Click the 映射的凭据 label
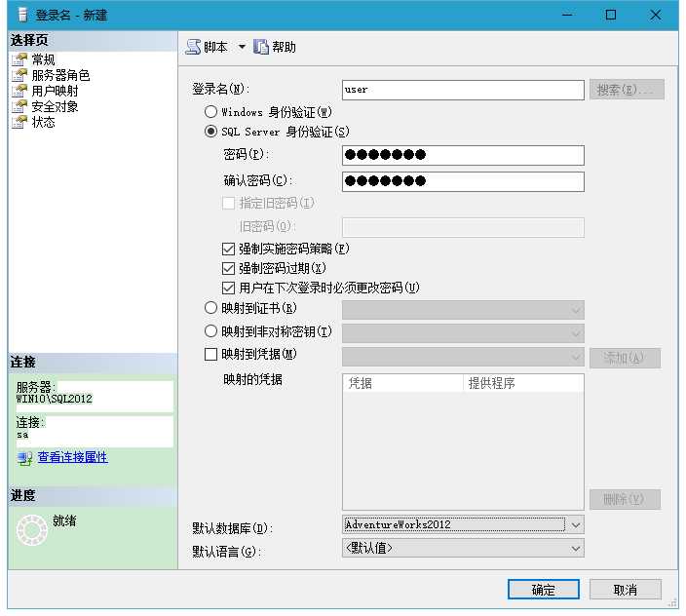The image size is (686, 616). coord(252,379)
